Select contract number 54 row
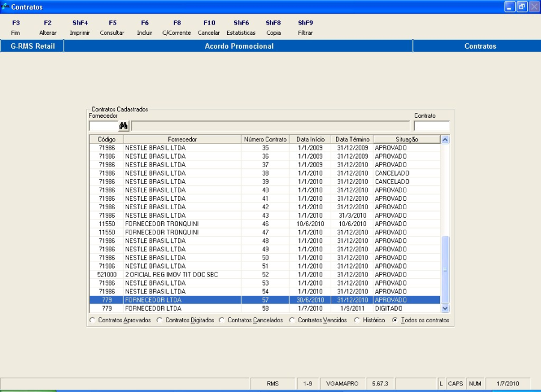The height and width of the screenshot is (392, 541). [264, 292]
